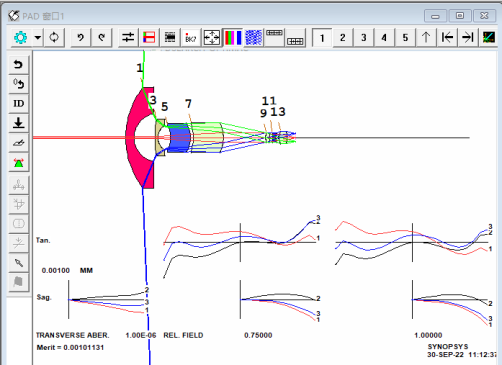
Task: Select configuration button 5
Action: (405, 38)
